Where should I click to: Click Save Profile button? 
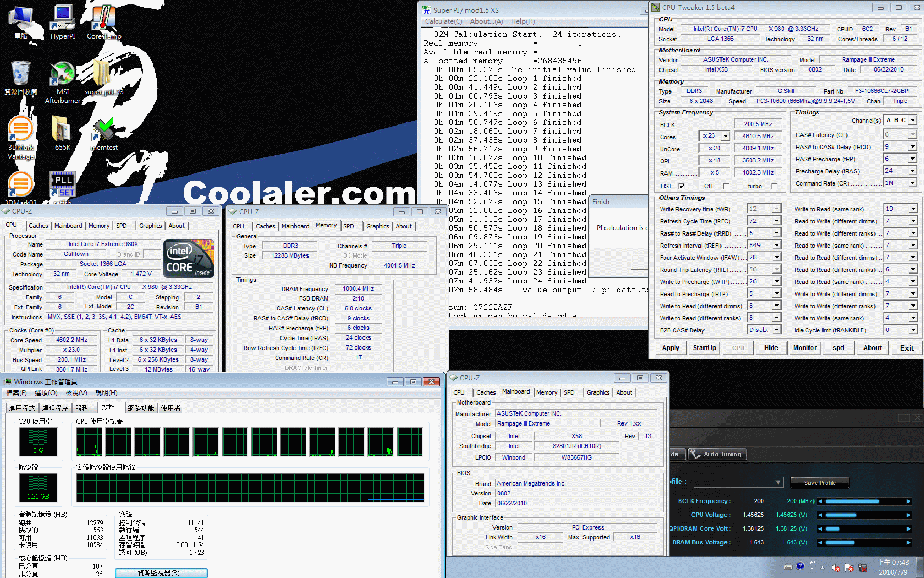[820, 483]
